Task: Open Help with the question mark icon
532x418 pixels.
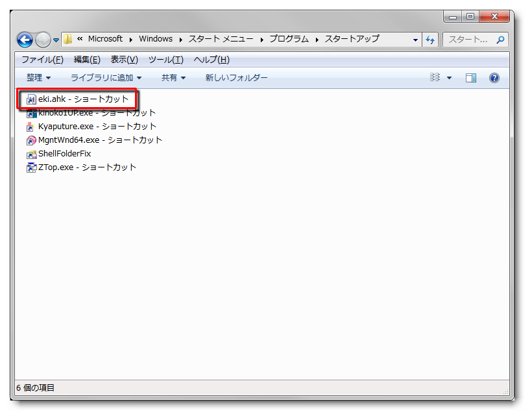Action: pyautogui.click(x=494, y=78)
